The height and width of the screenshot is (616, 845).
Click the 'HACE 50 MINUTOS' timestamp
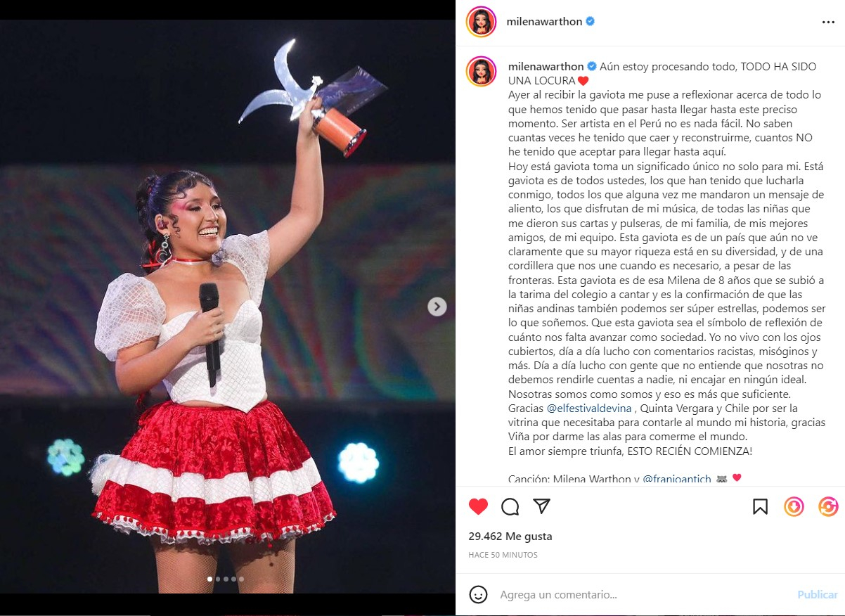click(x=503, y=555)
